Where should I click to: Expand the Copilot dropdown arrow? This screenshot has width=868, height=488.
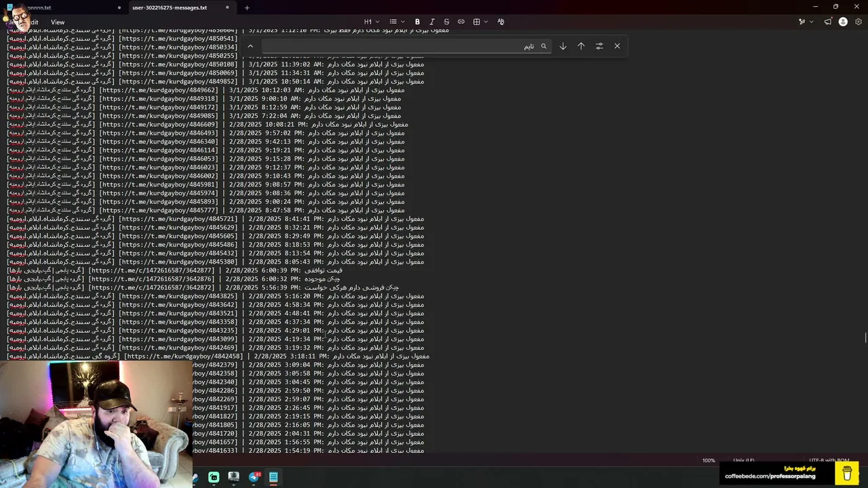[811, 22]
